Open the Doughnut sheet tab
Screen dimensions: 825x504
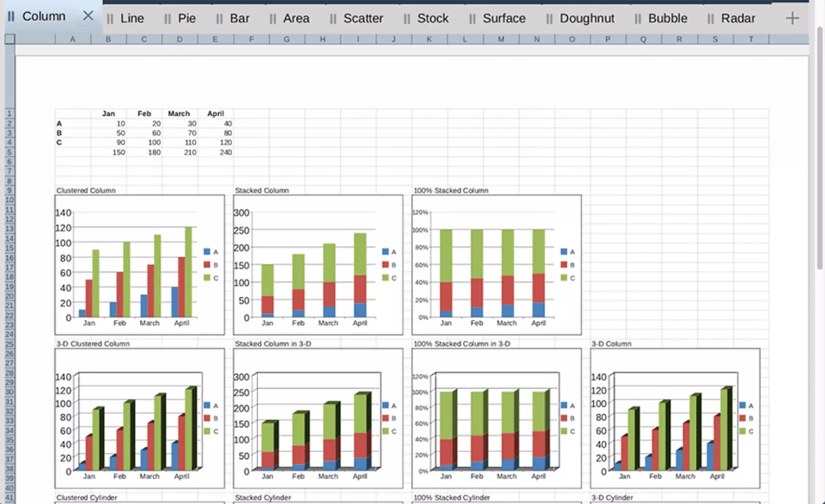(x=586, y=18)
